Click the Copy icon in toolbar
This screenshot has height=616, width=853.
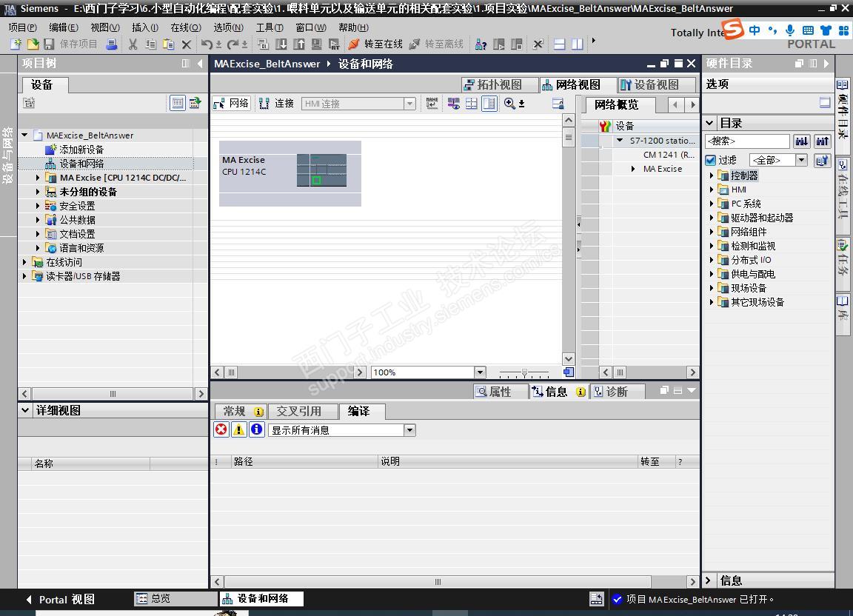point(151,44)
